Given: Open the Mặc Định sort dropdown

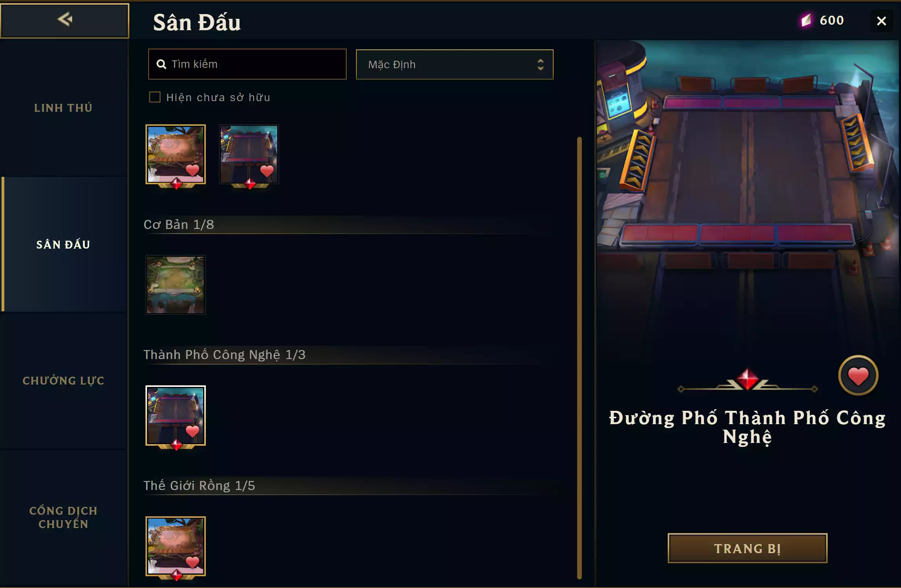Looking at the screenshot, I should 454,64.
